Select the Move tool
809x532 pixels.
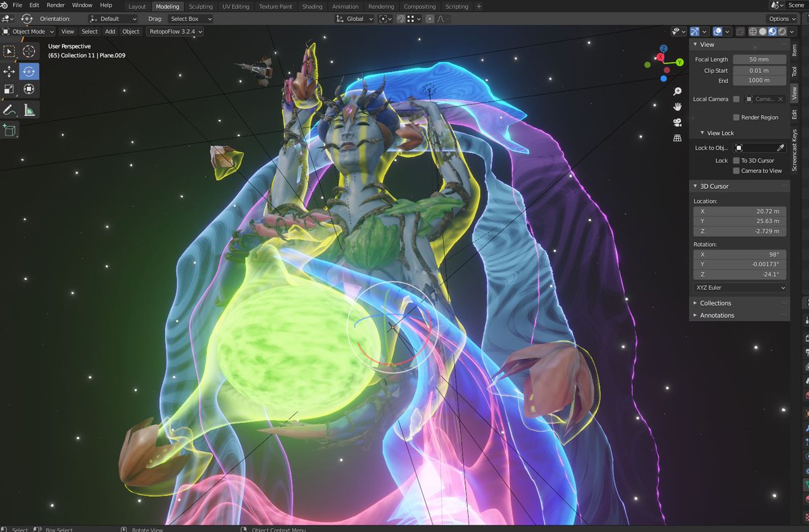(9, 71)
